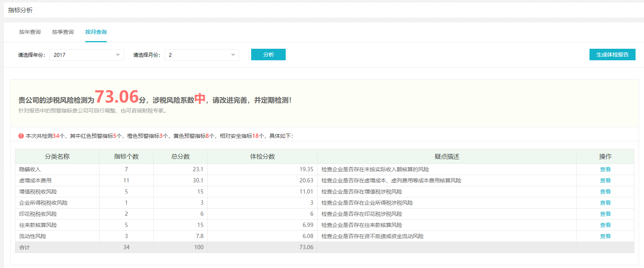The height and width of the screenshot is (268, 644).
Task: Click 查看 link for 隐瞒收入 row
Action: [605, 169]
